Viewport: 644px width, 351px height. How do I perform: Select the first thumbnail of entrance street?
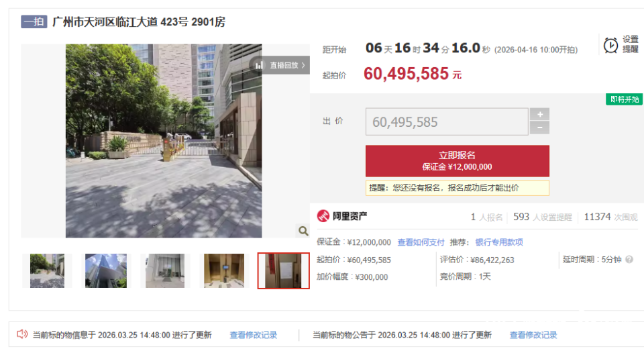coord(47,270)
